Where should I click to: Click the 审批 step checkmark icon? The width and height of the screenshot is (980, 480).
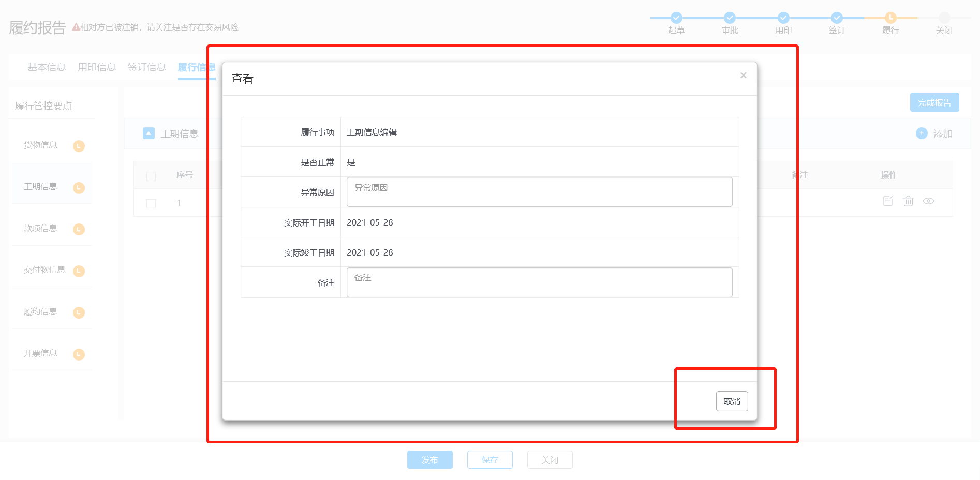pyautogui.click(x=730, y=18)
